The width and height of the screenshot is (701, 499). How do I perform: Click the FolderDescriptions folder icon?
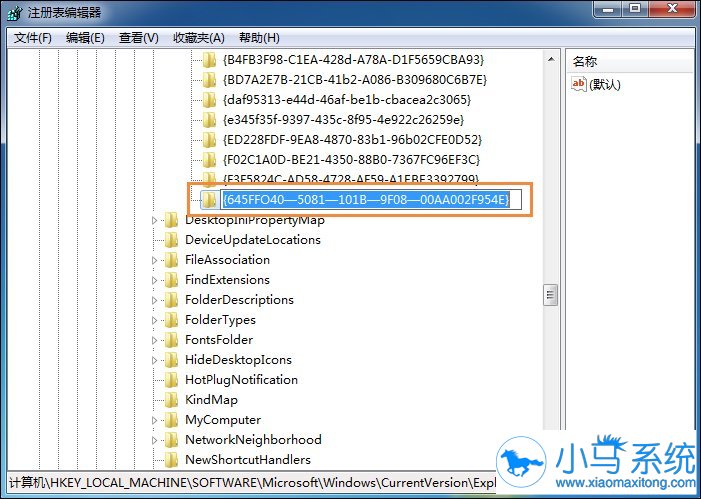[x=172, y=300]
